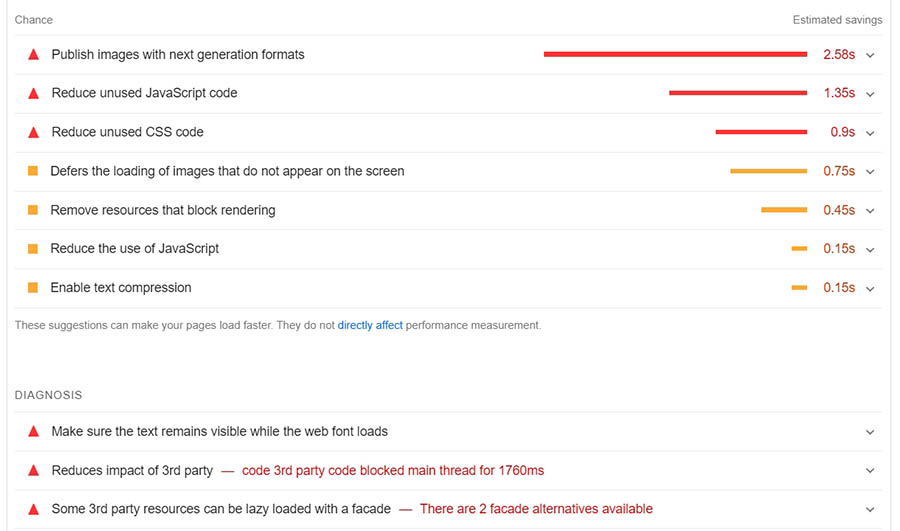
Task: Click red triangle beside unused JavaScript code
Action: click(x=33, y=94)
